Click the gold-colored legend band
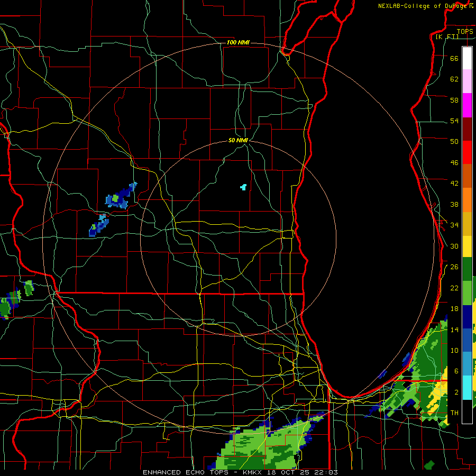This screenshot has height=476, width=476. [x=467, y=223]
